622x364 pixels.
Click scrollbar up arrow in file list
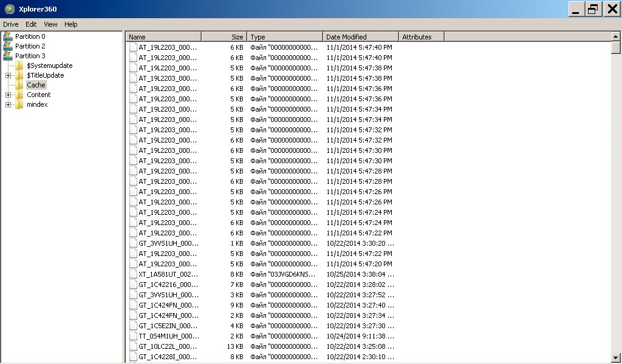(616, 36)
